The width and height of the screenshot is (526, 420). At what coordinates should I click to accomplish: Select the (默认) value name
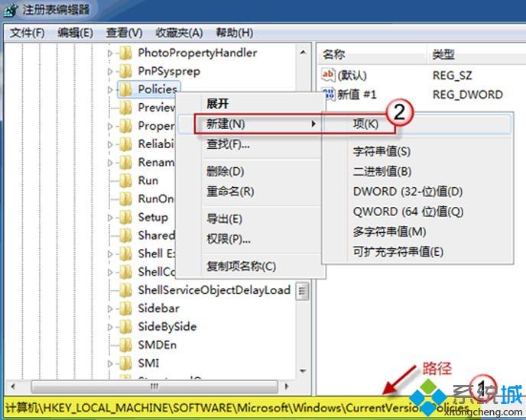(x=352, y=76)
